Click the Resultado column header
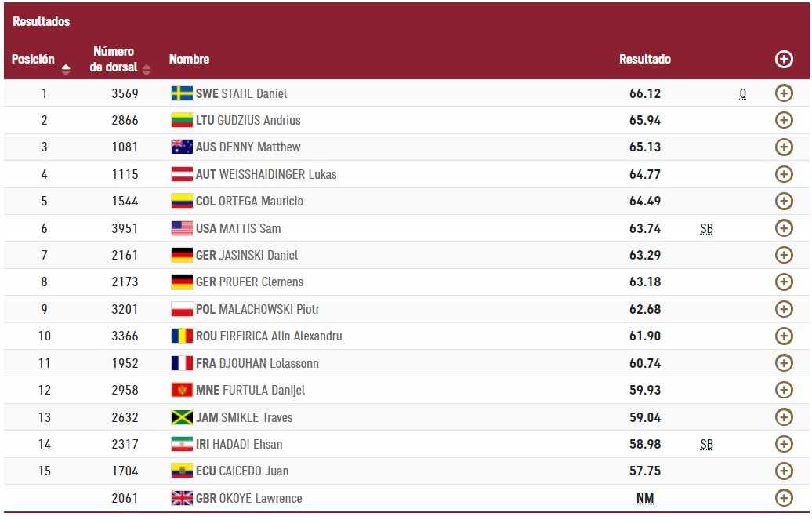 [645, 59]
